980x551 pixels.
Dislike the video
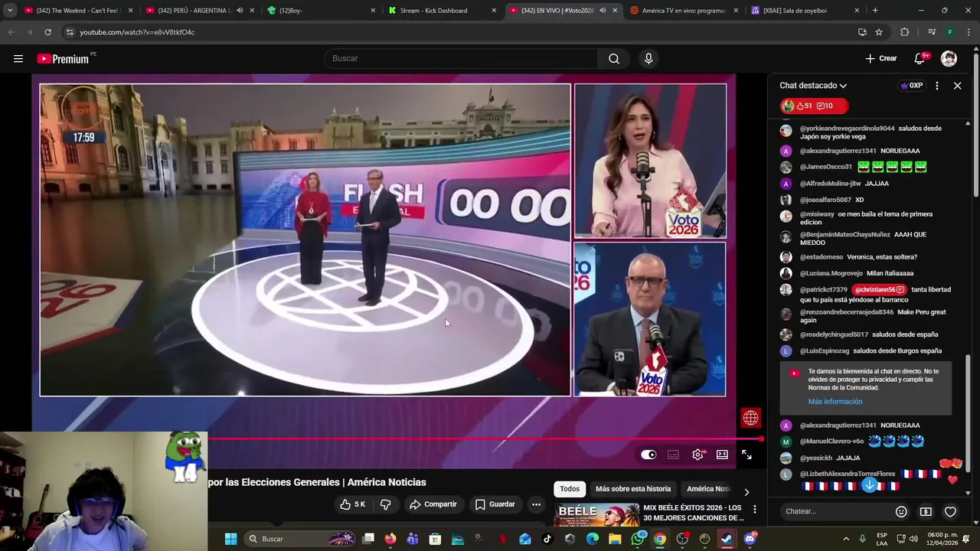pos(385,504)
